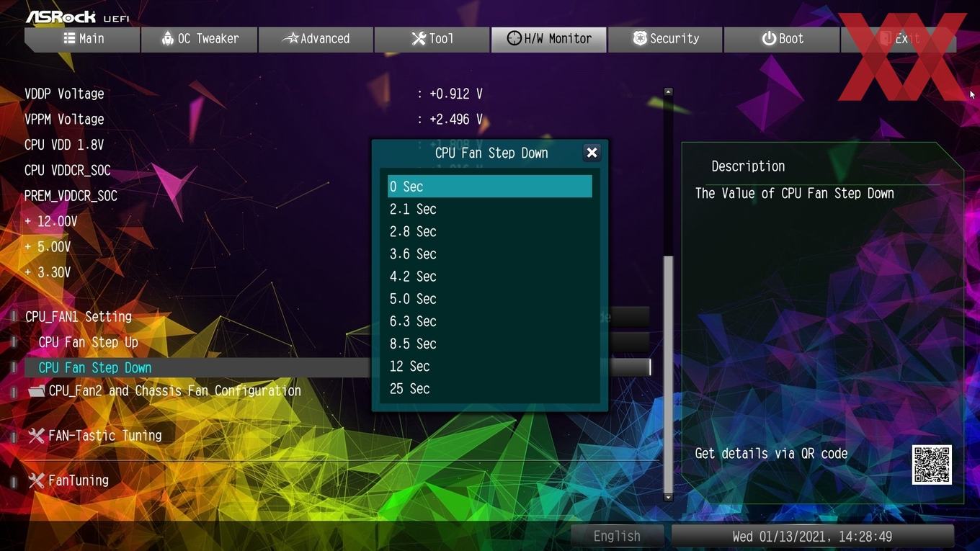Switch to OC Tweaker tab
980x551 pixels.
point(200,39)
